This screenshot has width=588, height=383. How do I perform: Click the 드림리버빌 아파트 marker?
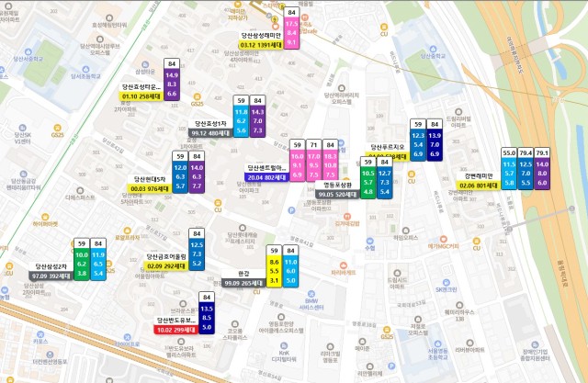point(458,112)
